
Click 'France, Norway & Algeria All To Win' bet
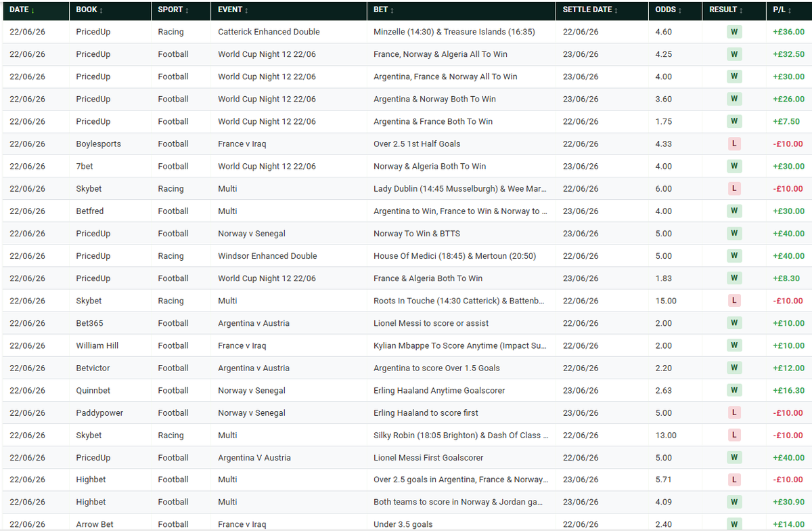[441, 54]
